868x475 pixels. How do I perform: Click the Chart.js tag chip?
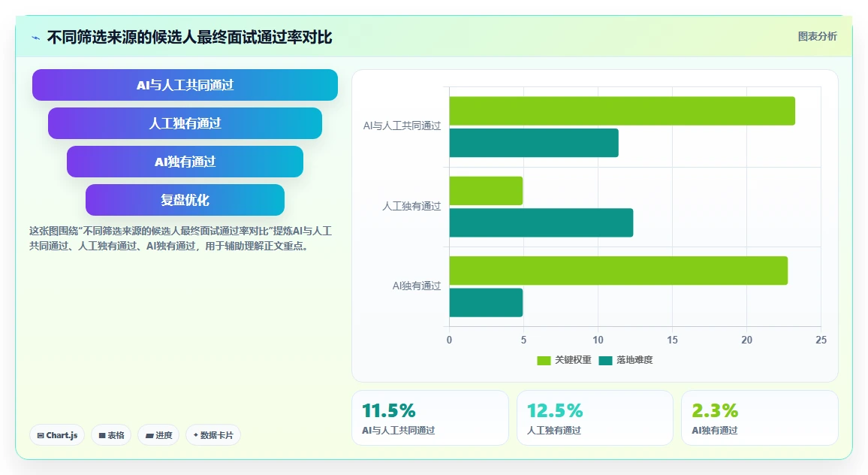pyautogui.click(x=57, y=435)
